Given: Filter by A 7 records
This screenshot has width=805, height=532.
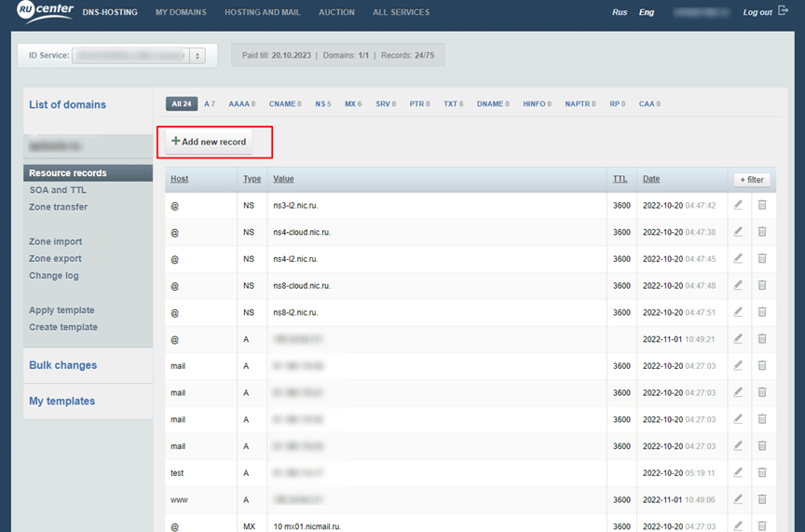Looking at the screenshot, I should (210, 103).
